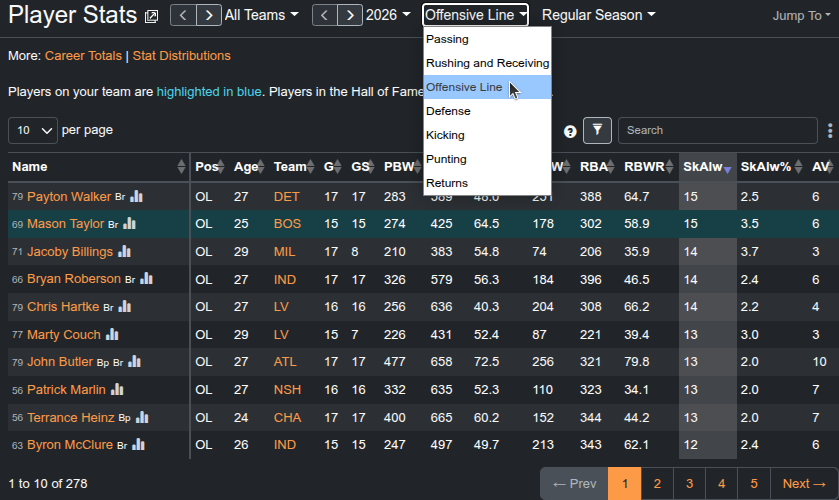Click the previous team arrow button
The height and width of the screenshot is (500, 839).
coord(183,15)
